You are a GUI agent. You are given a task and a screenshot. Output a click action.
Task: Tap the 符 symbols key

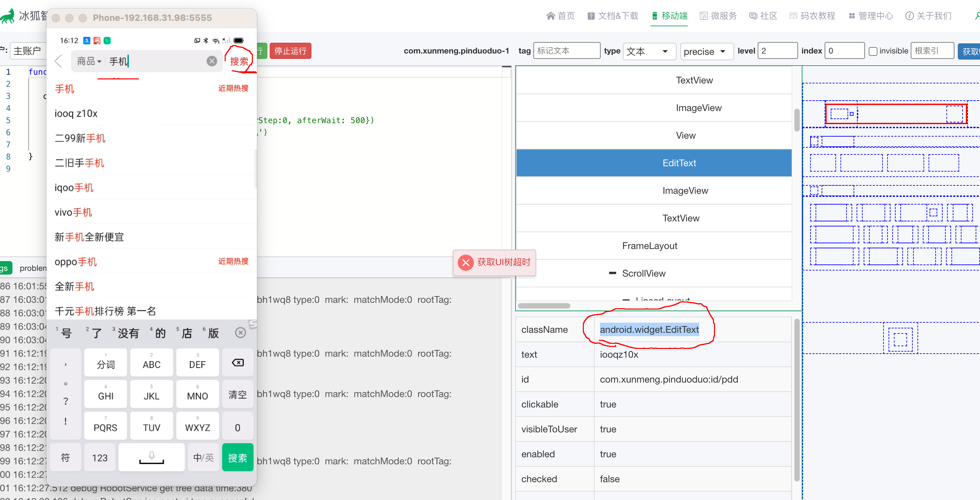coord(66,458)
